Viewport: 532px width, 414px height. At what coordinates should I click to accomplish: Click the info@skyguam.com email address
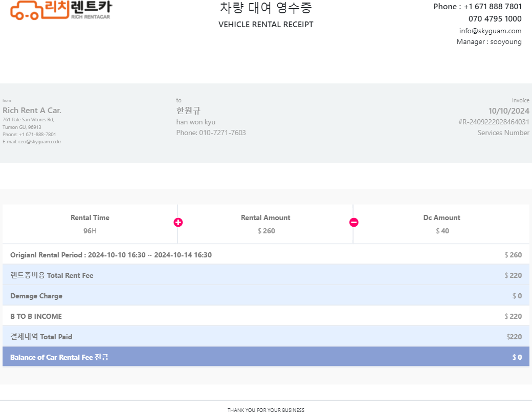pos(490,31)
